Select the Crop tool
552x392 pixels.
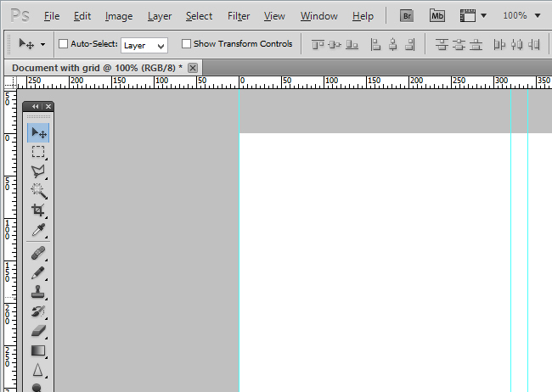tap(38, 210)
